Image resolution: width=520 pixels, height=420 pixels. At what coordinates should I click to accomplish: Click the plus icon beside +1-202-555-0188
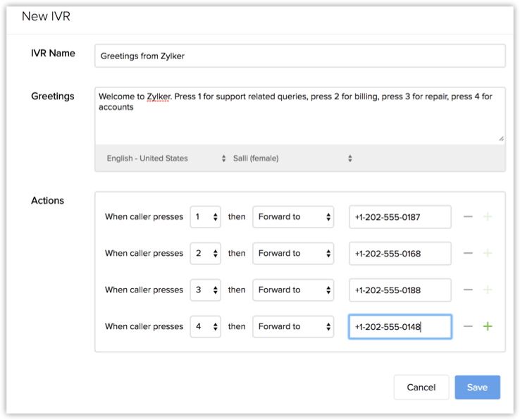coord(488,290)
